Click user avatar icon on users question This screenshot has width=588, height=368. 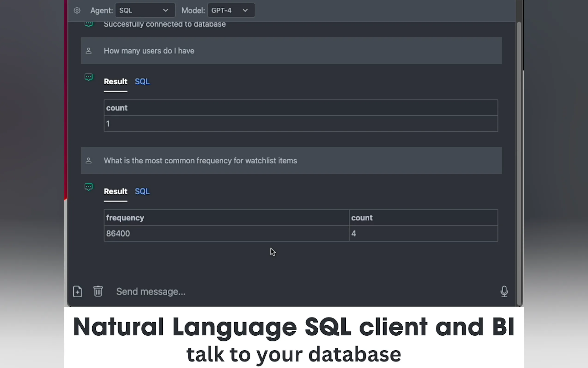(88, 51)
